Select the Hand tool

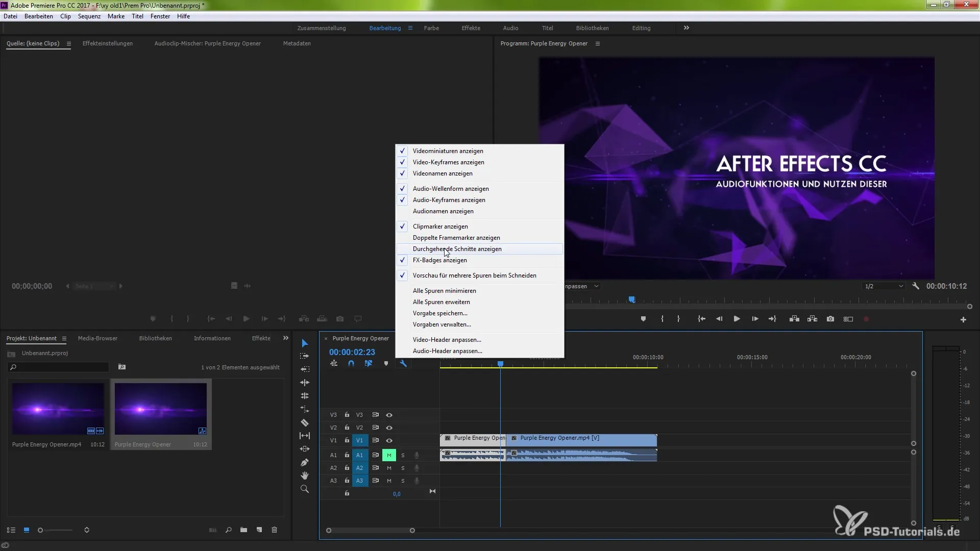pos(305,475)
